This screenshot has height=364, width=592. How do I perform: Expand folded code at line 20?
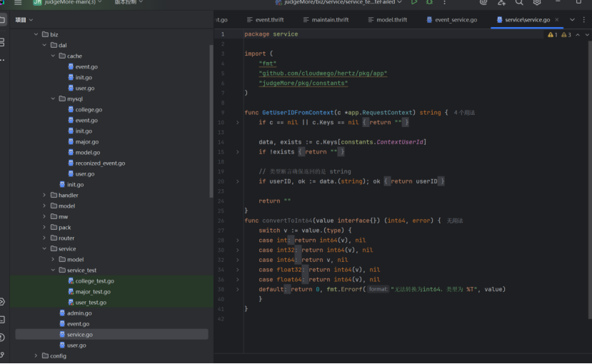[x=238, y=181]
